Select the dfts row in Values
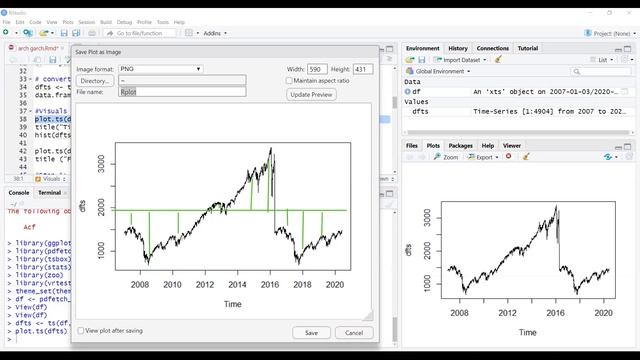This screenshot has height=360, width=640. click(x=518, y=111)
